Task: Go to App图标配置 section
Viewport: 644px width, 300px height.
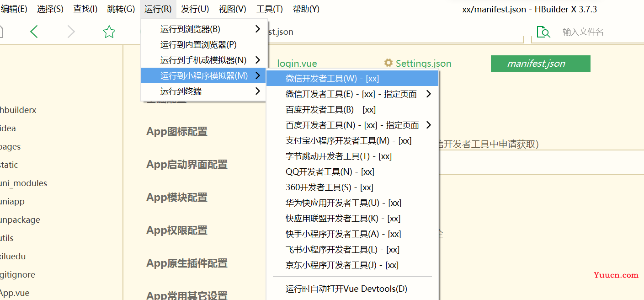Action: [177, 132]
